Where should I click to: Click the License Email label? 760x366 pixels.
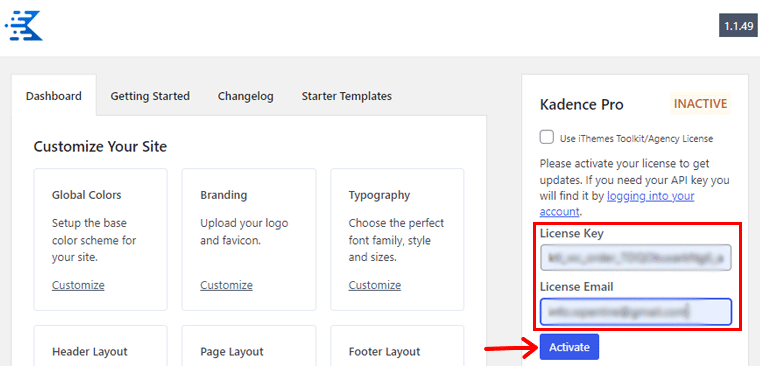click(576, 287)
